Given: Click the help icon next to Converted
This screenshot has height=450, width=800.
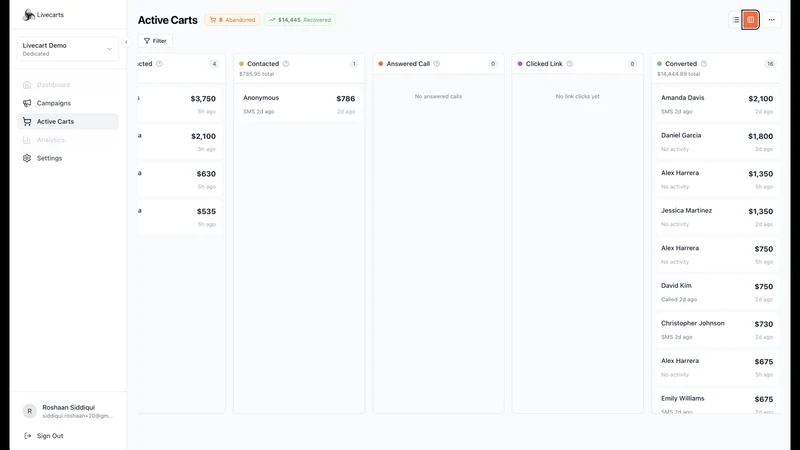Looking at the screenshot, I should (x=704, y=64).
